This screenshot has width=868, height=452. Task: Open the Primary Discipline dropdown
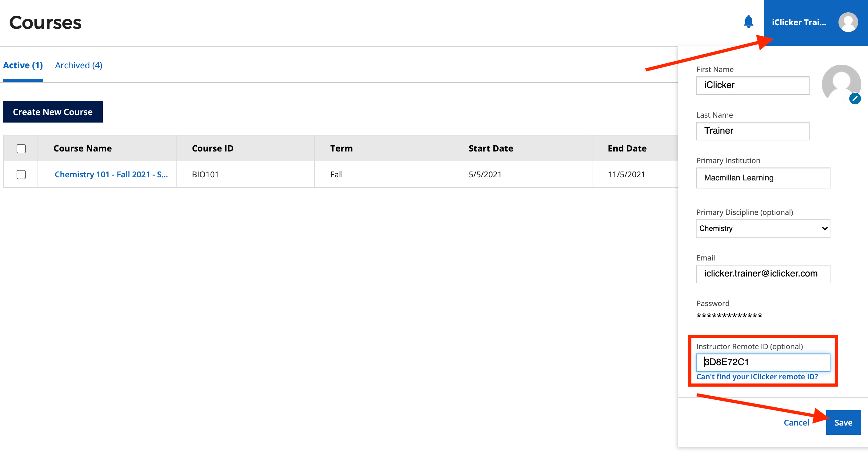pyautogui.click(x=763, y=228)
